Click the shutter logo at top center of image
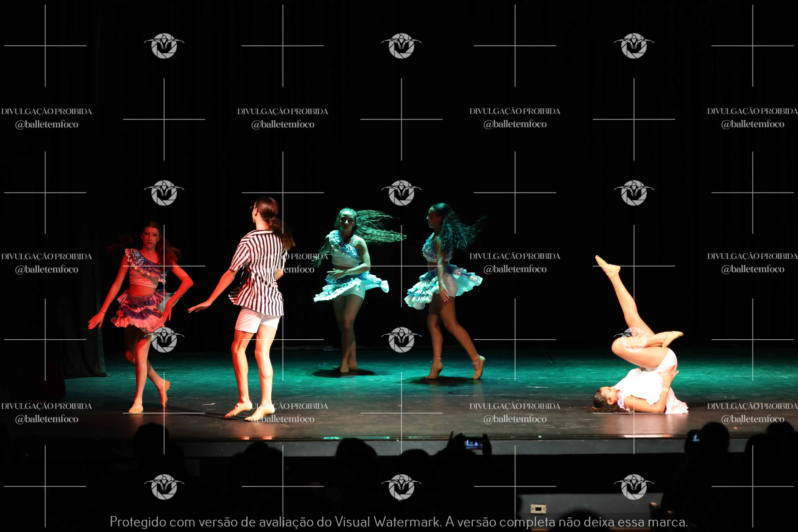The width and height of the screenshot is (798, 532). tap(401, 45)
